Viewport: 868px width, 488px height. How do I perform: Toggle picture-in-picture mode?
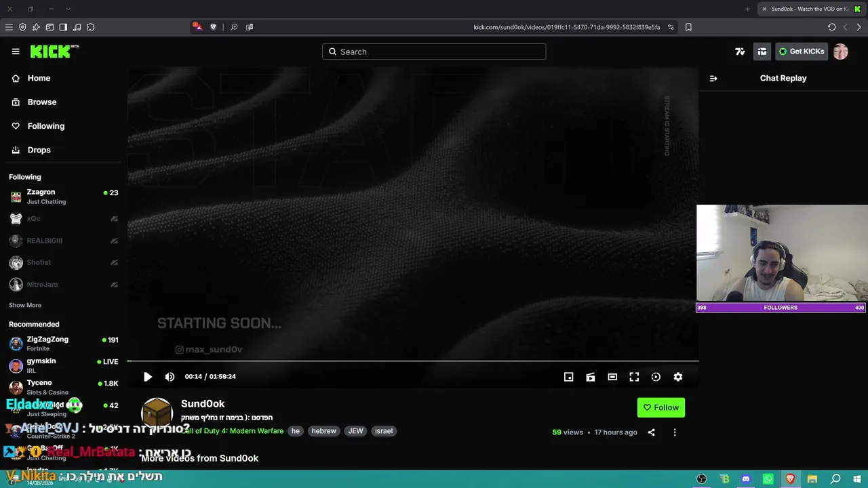(x=569, y=377)
